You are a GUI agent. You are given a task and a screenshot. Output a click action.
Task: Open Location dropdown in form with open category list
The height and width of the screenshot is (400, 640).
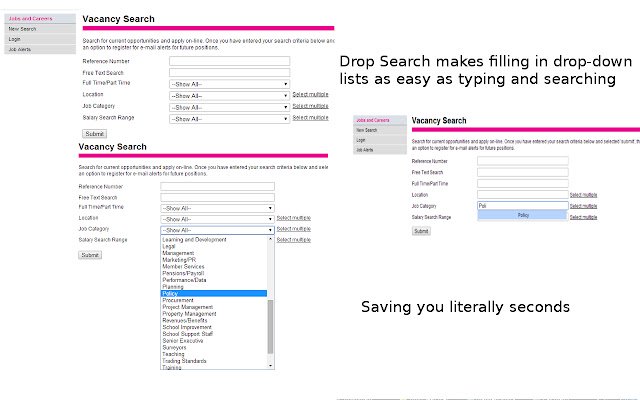pos(217,219)
